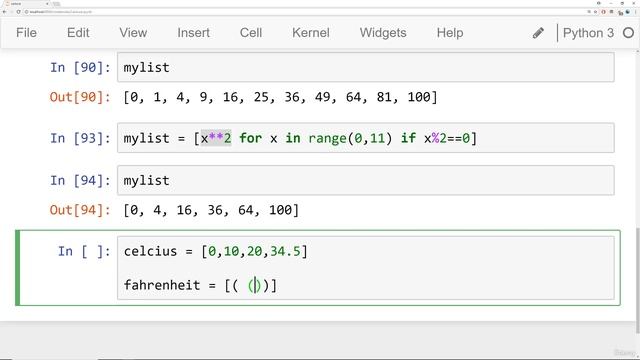Click the highlighted x**2 expression
The height and width of the screenshot is (360, 640).
coord(216,138)
